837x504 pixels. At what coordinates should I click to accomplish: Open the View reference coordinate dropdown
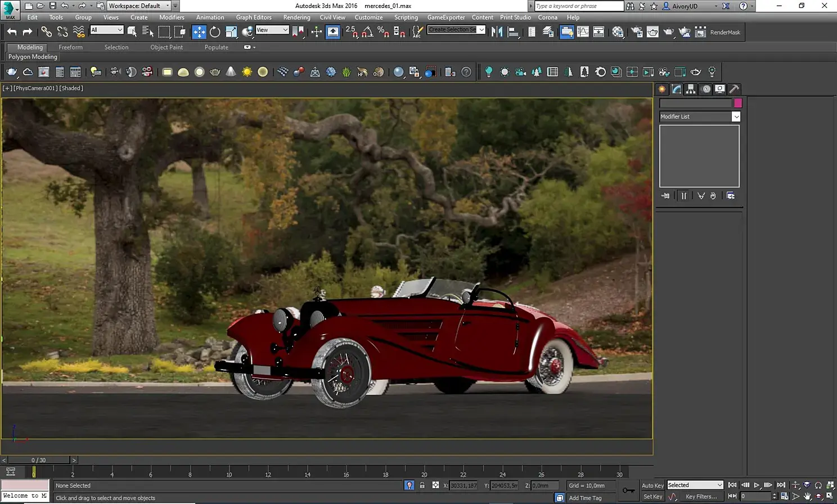[x=272, y=30]
